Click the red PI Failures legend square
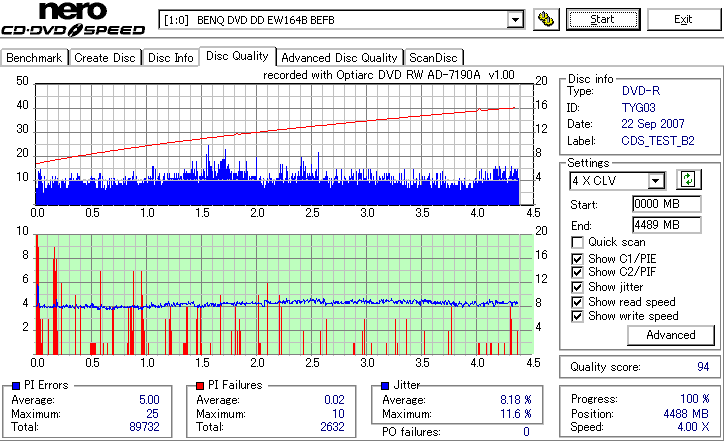 click(200, 386)
